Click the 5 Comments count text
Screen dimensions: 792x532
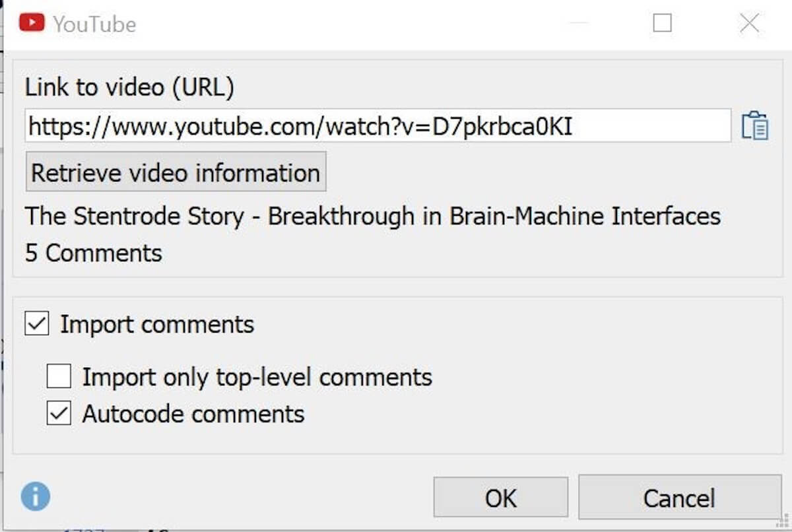click(94, 253)
